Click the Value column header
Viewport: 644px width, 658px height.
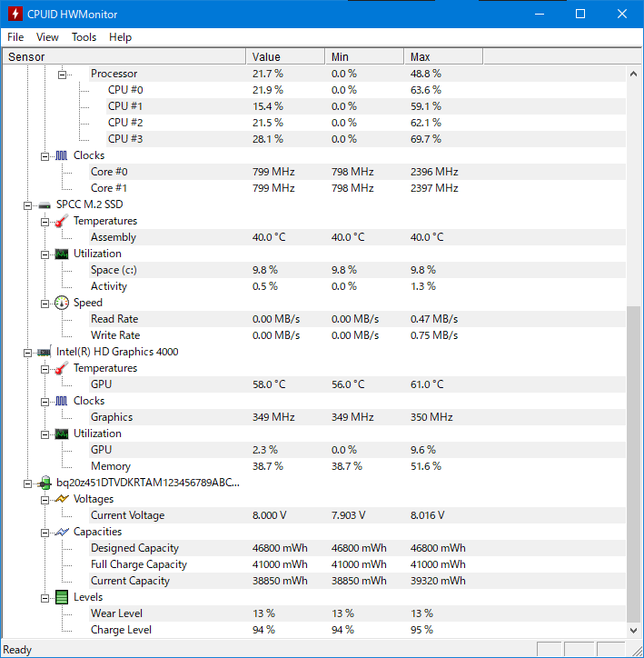pyautogui.click(x=285, y=56)
